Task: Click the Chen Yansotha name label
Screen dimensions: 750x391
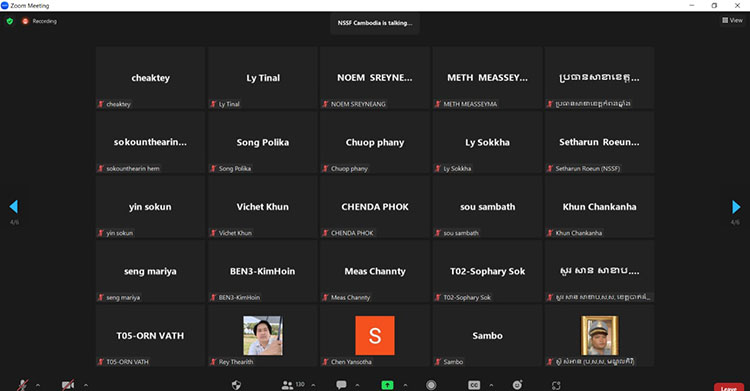Action: [351, 362]
